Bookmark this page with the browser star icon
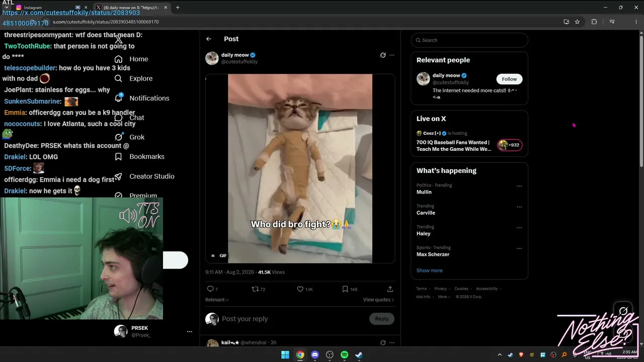Image resolution: width=644 pixels, height=362 pixels. (x=577, y=22)
